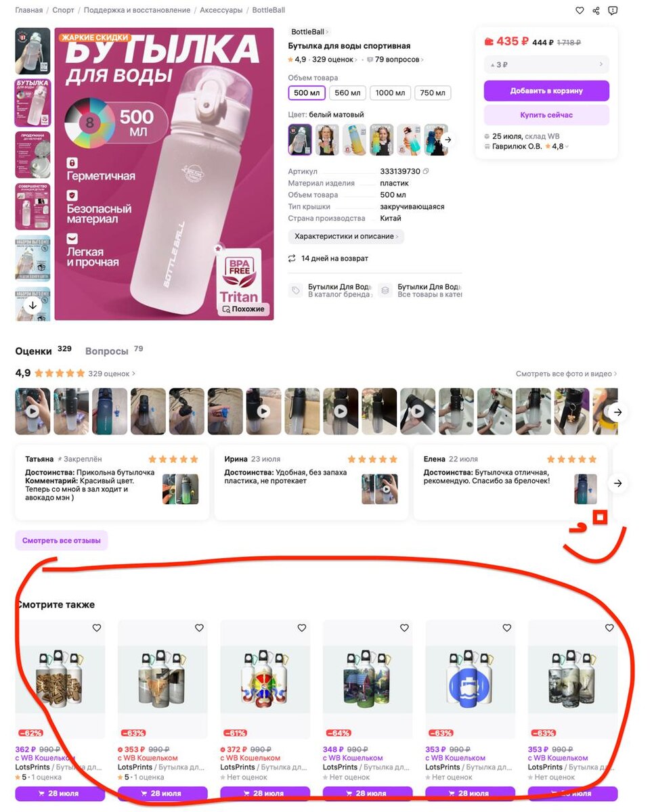Advance review photos carousel right arrow
654x812 pixels.
617,411
